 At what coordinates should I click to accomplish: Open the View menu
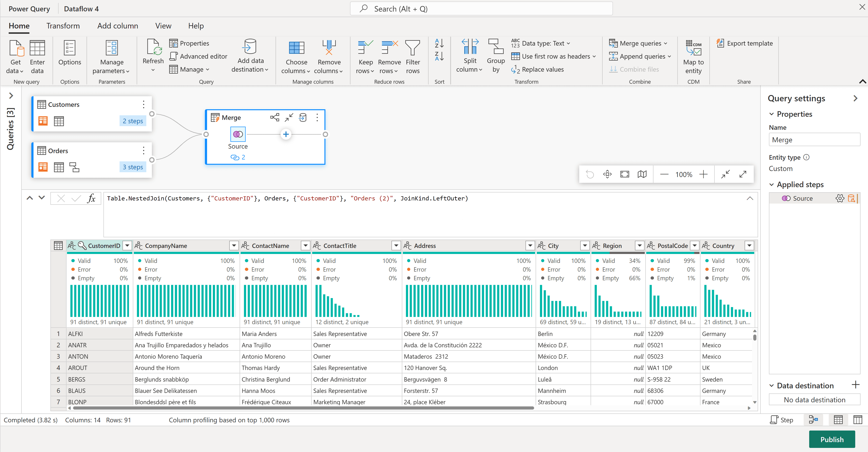[x=163, y=26]
